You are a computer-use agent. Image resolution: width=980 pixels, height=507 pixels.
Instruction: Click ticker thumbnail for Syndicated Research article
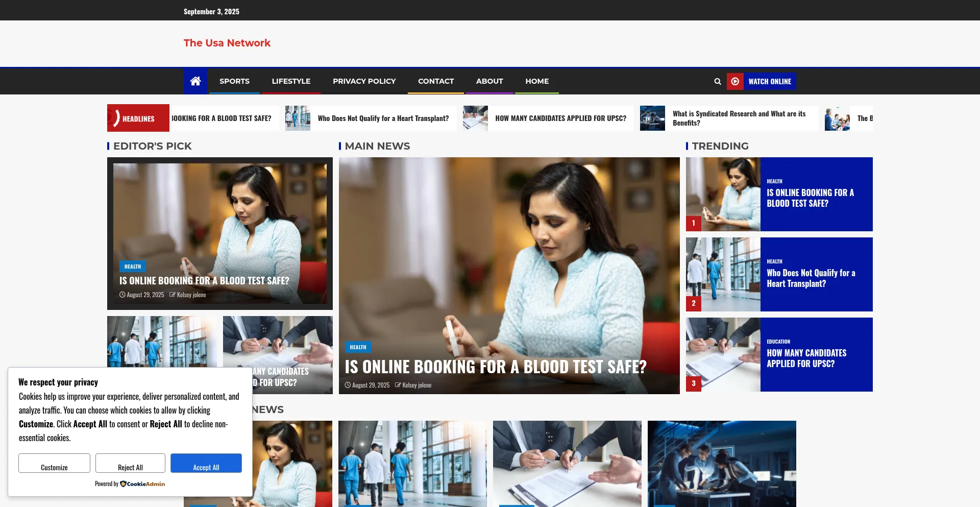[652, 118]
